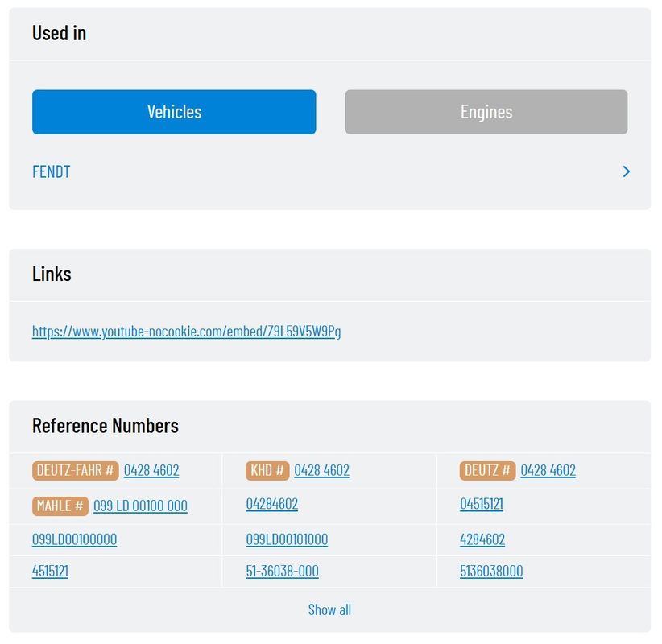
Task: Click the DEUTZ # brand tag
Action: (x=487, y=470)
